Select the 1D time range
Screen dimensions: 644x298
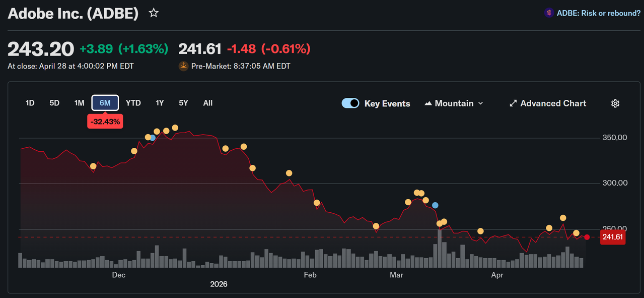click(x=30, y=103)
